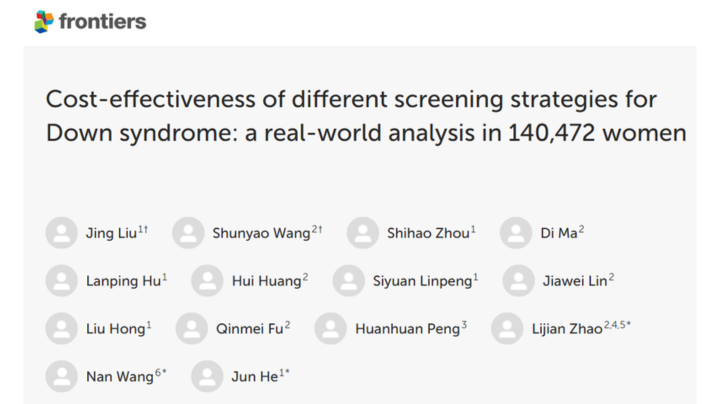720x404 pixels.
Task: Open Lanping Hu's avatar icon
Action: [62, 281]
